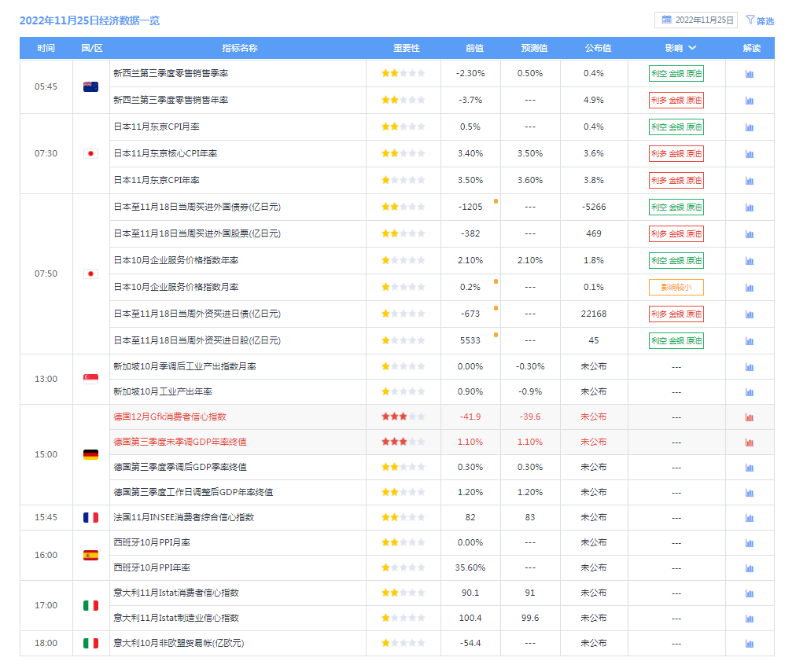Click the 公布值 column header

point(598,48)
